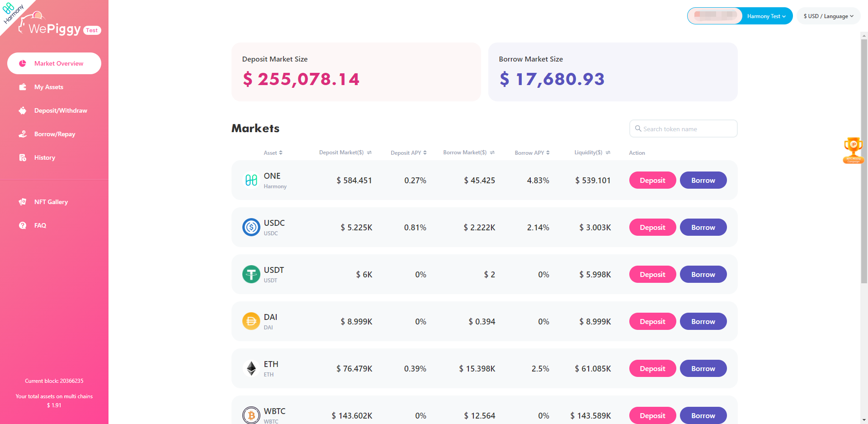Click the USDT Tether token icon

click(251, 274)
